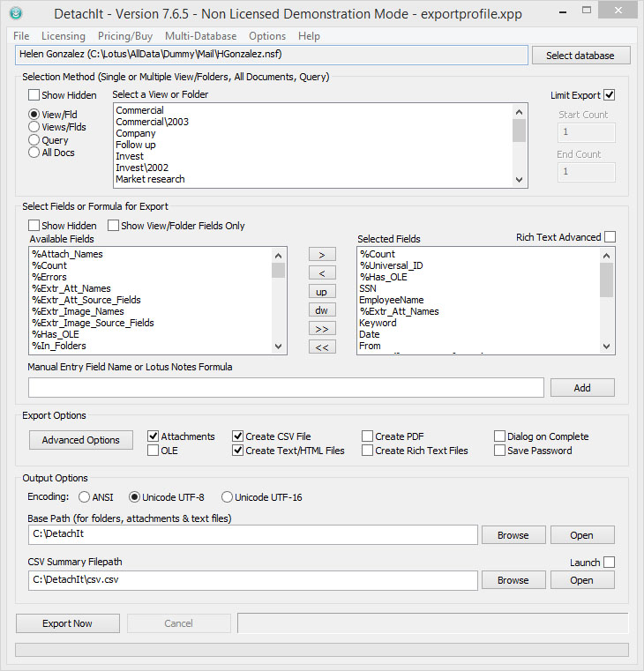Select the Commercial\2003 folder
The height and width of the screenshot is (671, 644).
point(313,122)
